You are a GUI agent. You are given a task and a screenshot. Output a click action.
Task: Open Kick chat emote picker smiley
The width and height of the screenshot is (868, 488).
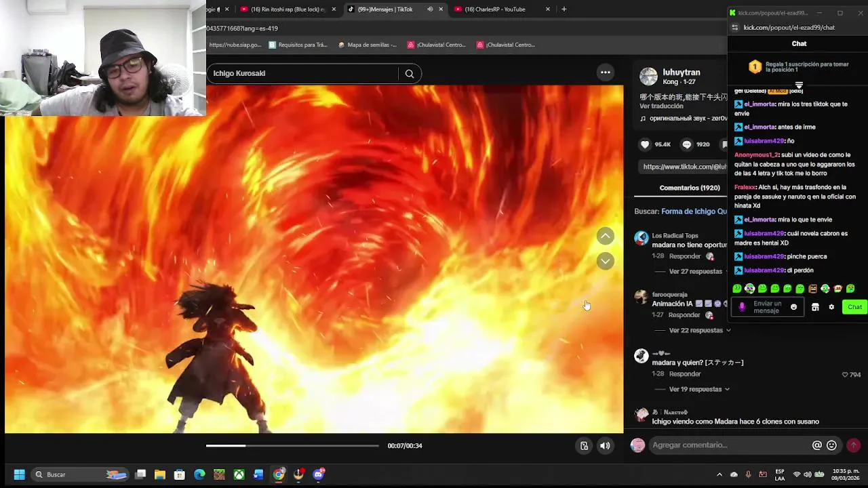click(x=794, y=307)
